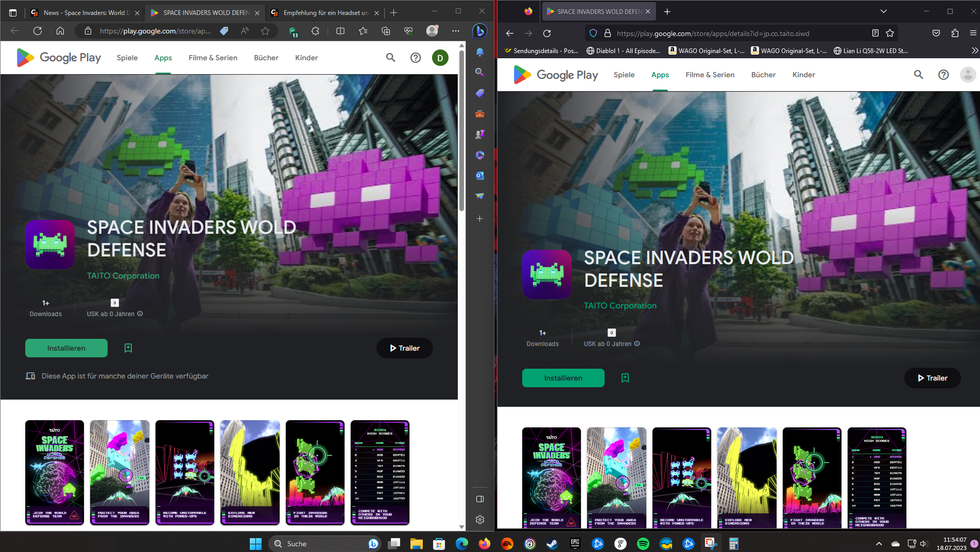This screenshot has height=552, width=980.
Task: Show hidden system tray icons
Action: pyautogui.click(x=879, y=543)
